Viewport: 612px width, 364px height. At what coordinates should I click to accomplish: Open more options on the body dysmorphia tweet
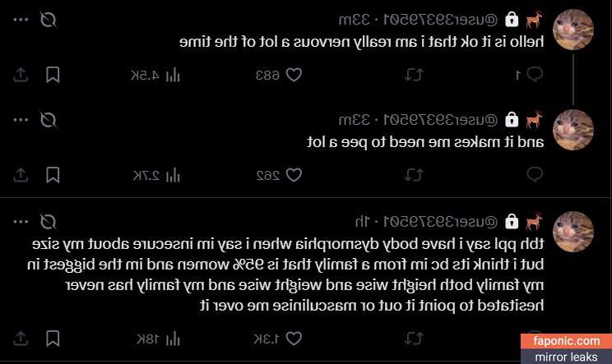click(x=21, y=221)
